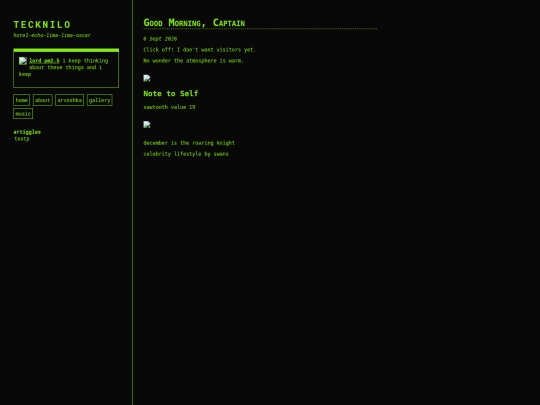Click the artigglen sidebar heading

(x=27, y=132)
